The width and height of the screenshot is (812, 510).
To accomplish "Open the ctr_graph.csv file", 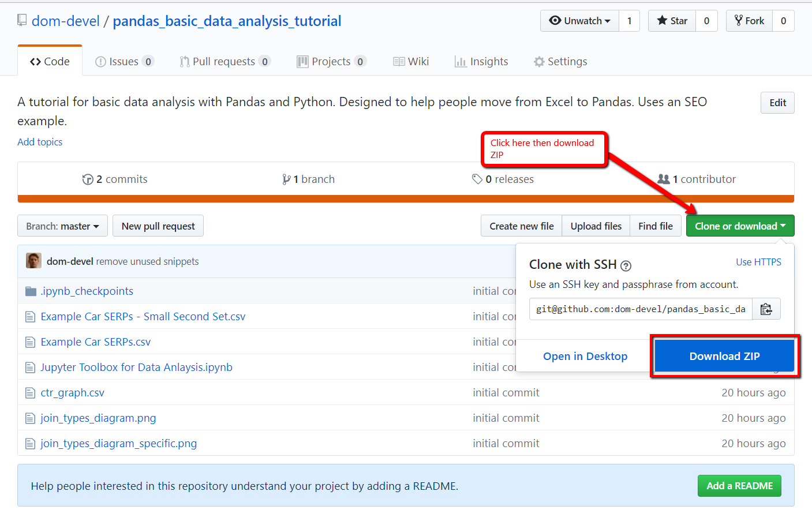I will pyautogui.click(x=73, y=393).
